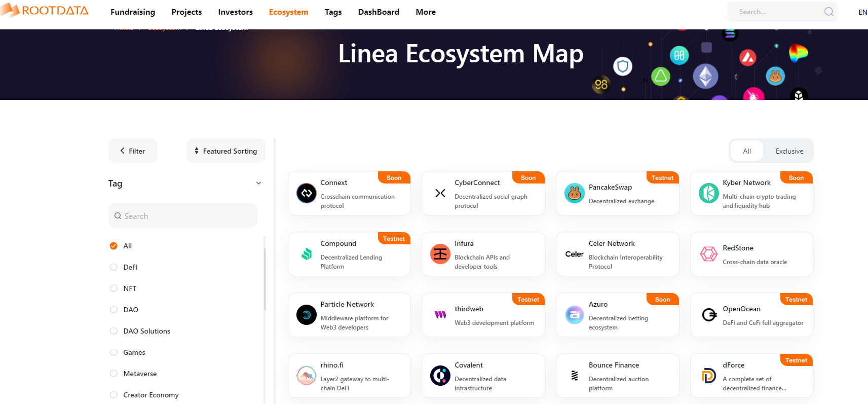Click the Tag search input field
Viewport: 868px width, 404px height.
[183, 215]
